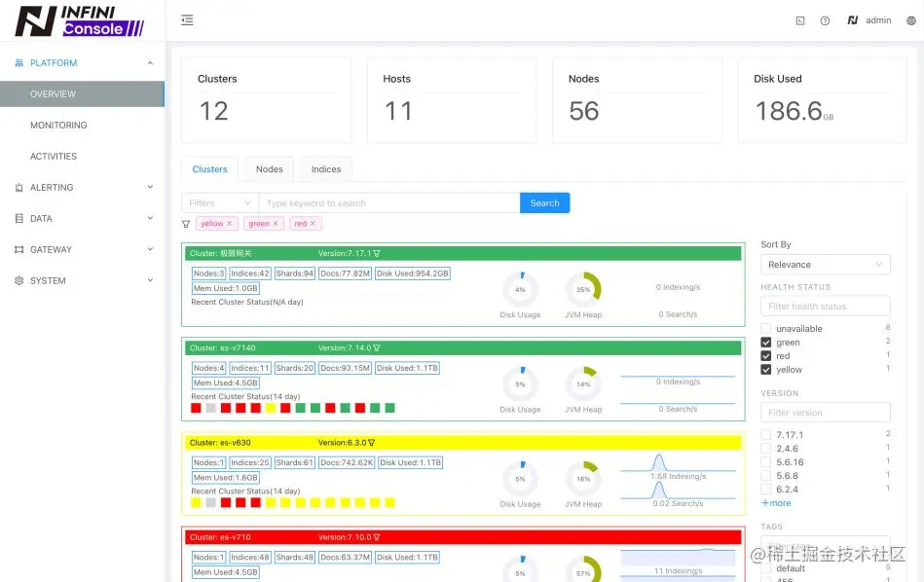
Task: Click the blue Search button
Action: click(544, 202)
